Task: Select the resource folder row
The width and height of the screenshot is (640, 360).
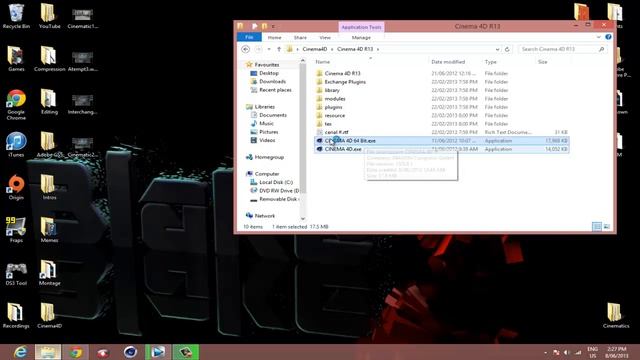Action: click(442, 116)
